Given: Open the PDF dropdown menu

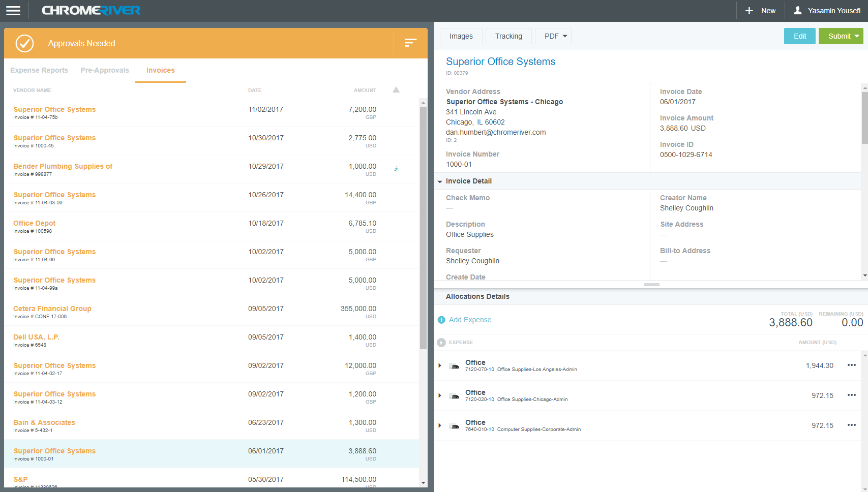Looking at the screenshot, I should click(x=554, y=36).
